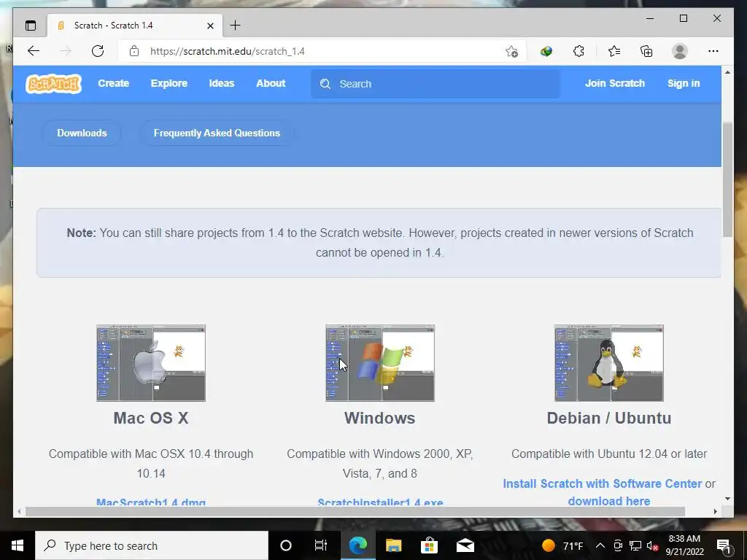Add this page to favorites star
This screenshot has height=560, width=747.
tap(511, 52)
